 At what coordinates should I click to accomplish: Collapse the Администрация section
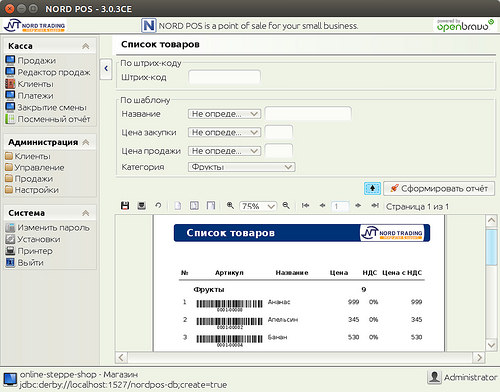pos(86,142)
